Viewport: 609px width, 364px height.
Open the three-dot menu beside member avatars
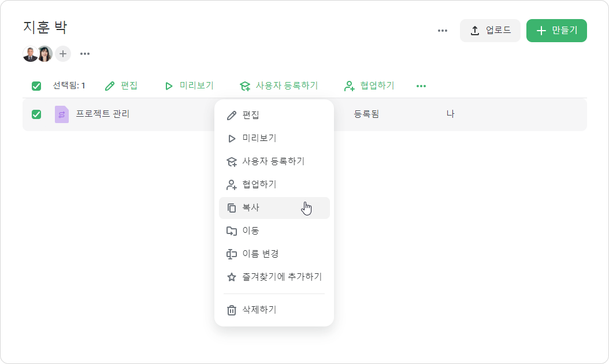pos(85,54)
